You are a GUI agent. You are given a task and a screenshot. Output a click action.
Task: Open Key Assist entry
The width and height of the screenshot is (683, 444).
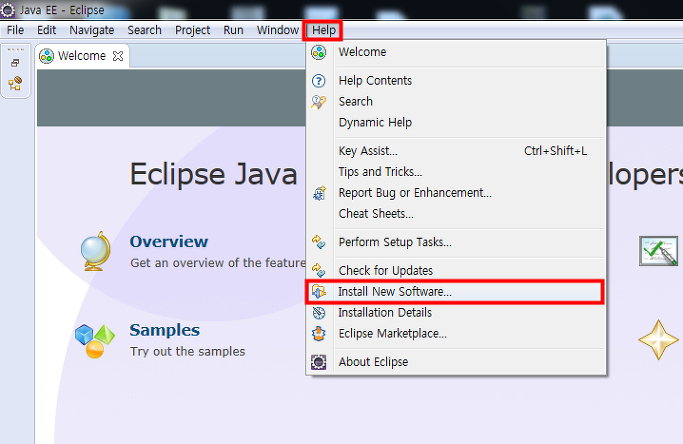pyautogui.click(x=456, y=151)
